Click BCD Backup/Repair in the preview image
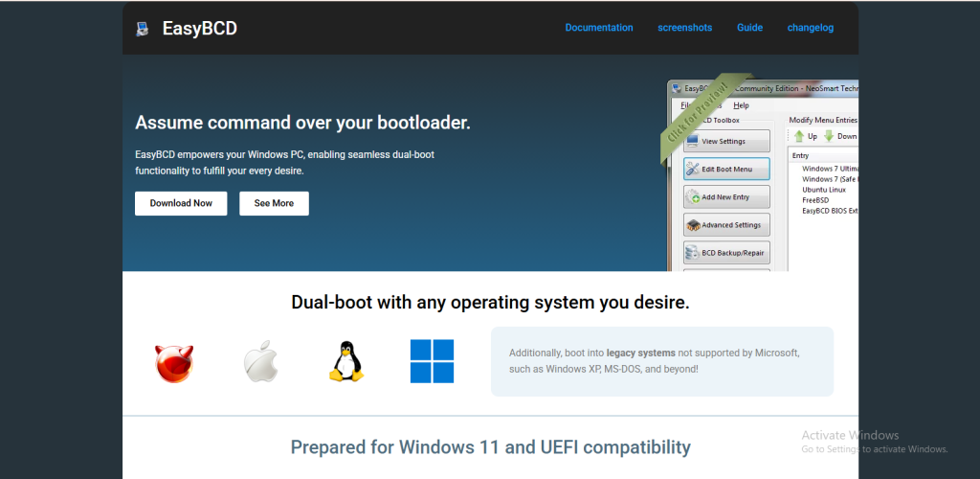This screenshot has height=479, width=980. pyautogui.click(x=727, y=253)
